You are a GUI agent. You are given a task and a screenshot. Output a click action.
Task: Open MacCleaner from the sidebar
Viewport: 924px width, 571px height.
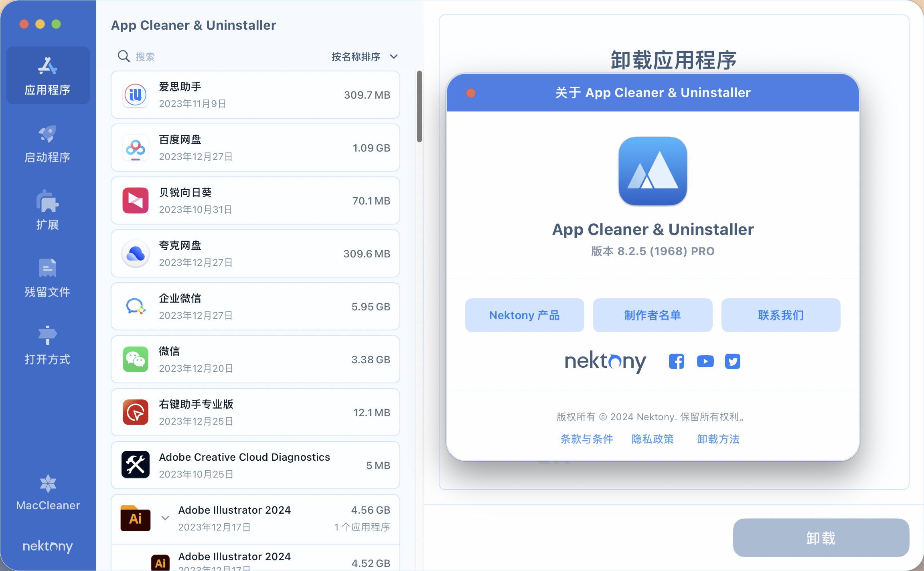48,492
